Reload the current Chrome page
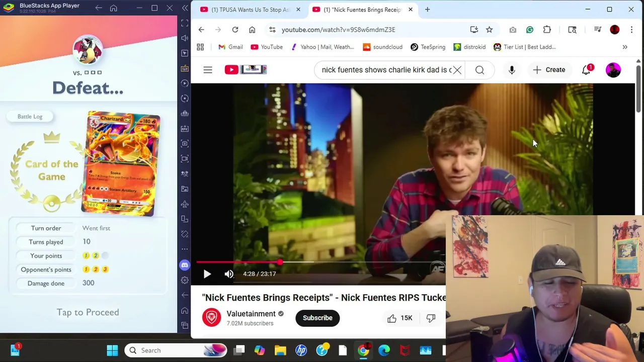 pyautogui.click(x=235, y=30)
